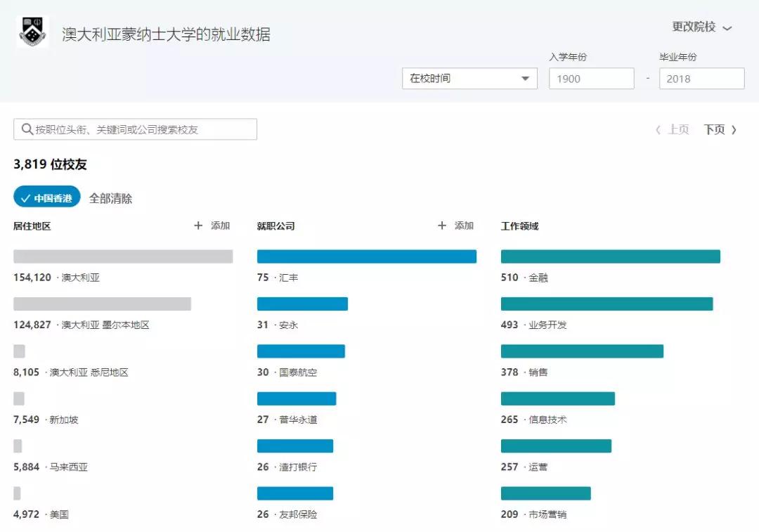Select the 金融 work field bar
Viewport: 759px width, 532px height.
point(610,257)
